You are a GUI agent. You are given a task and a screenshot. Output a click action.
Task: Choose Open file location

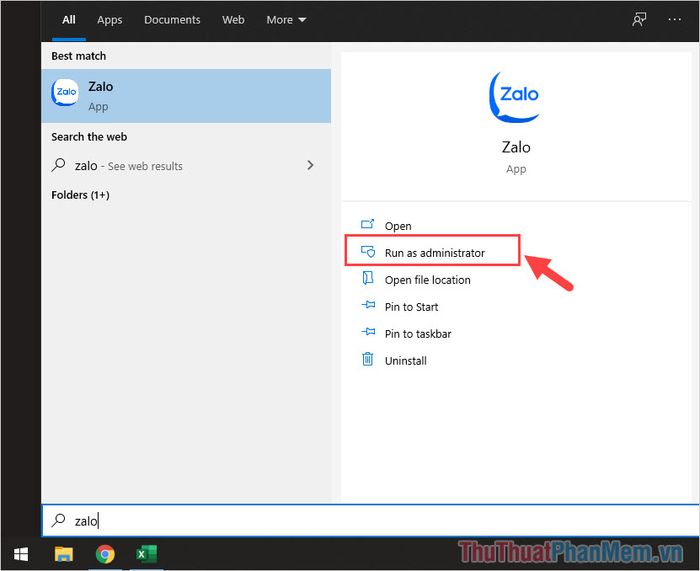pyautogui.click(x=427, y=280)
